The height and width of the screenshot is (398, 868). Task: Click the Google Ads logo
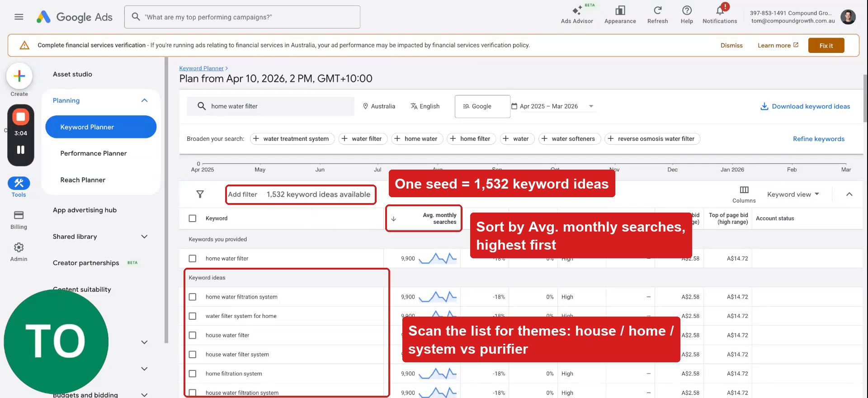75,17
